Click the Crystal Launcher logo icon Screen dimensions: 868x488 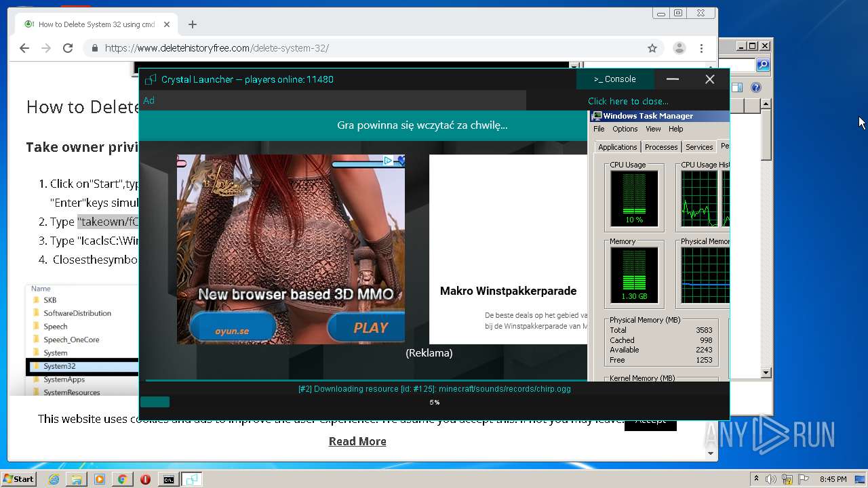click(x=151, y=79)
